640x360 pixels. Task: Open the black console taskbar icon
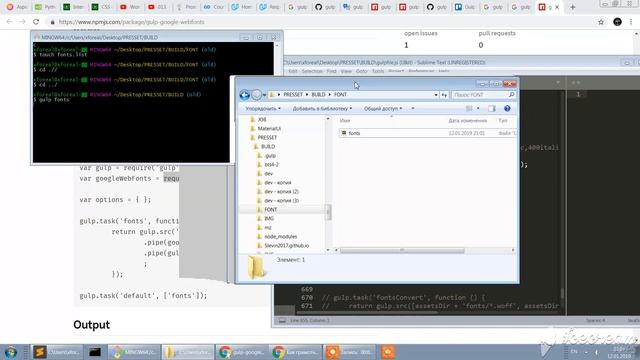[x=95, y=352]
